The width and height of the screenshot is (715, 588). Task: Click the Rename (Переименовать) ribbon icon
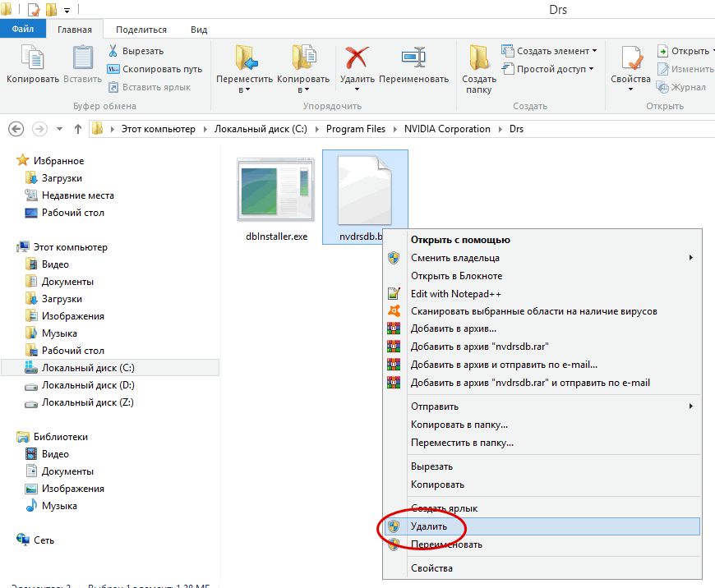pos(413,58)
